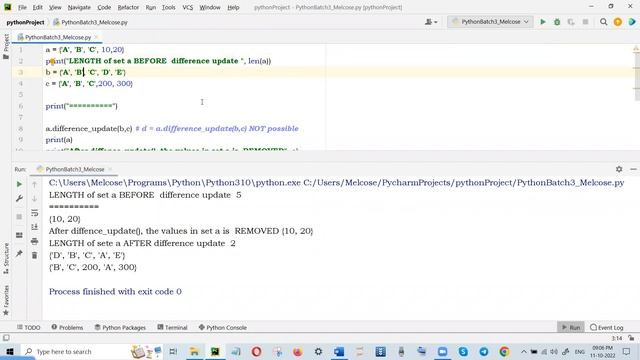This screenshot has width=640, height=360.
Task: Open the Event Log
Action: click(x=607, y=327)
